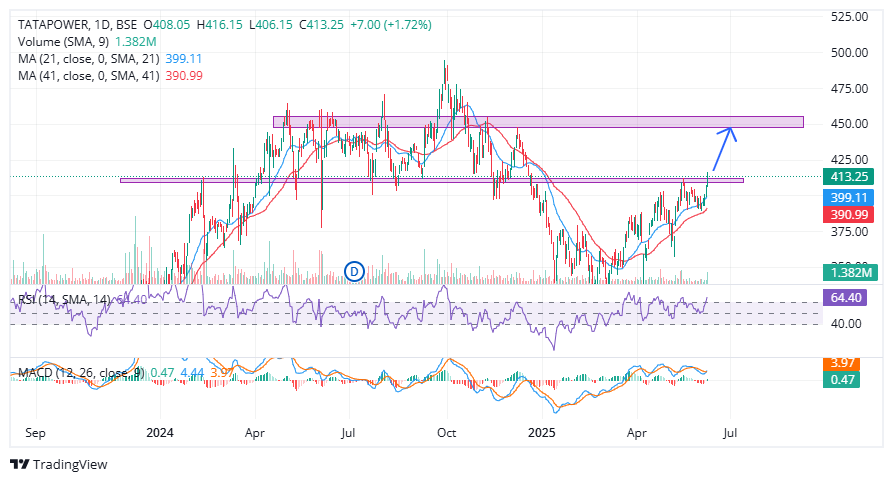This screenshot has width=893, height=482.
Task: Click the 390.99 value beside MA 41 legend
Action: click(x=184, y=76)
